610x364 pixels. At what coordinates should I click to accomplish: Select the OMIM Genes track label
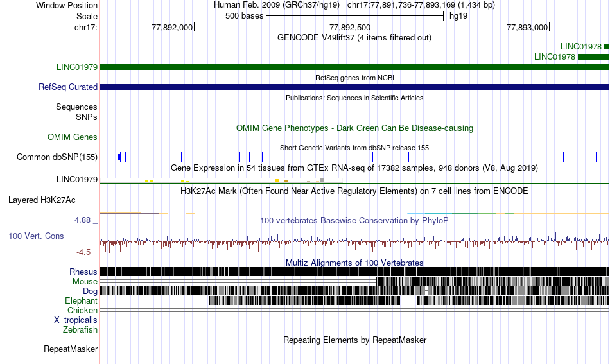[x=73, y=137]
